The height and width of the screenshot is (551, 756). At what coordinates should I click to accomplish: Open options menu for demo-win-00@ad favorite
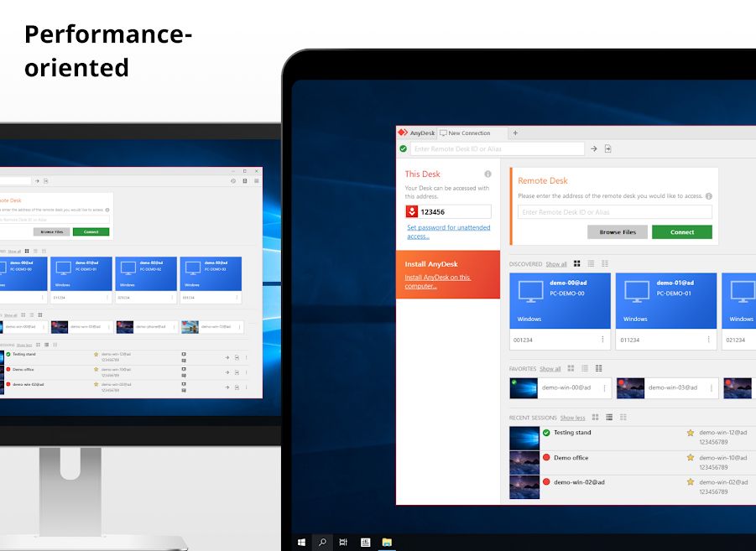pos(606,387)
